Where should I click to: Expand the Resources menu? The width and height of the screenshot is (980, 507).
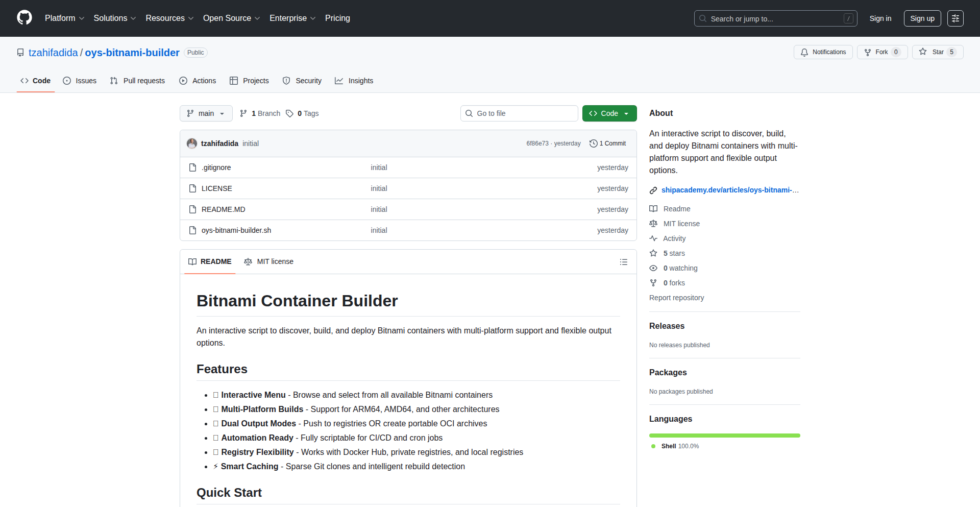169,18
